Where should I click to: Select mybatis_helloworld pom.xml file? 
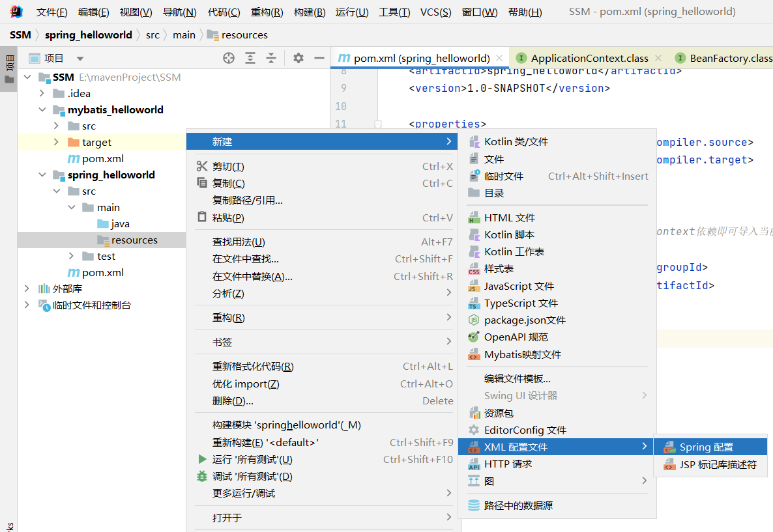coord(102,159)
